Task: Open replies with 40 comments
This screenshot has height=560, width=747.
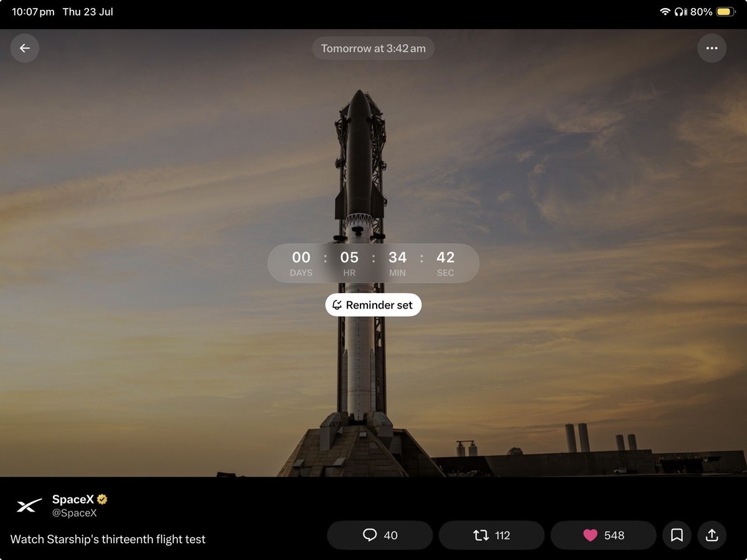Action: (x=380, y=535)
